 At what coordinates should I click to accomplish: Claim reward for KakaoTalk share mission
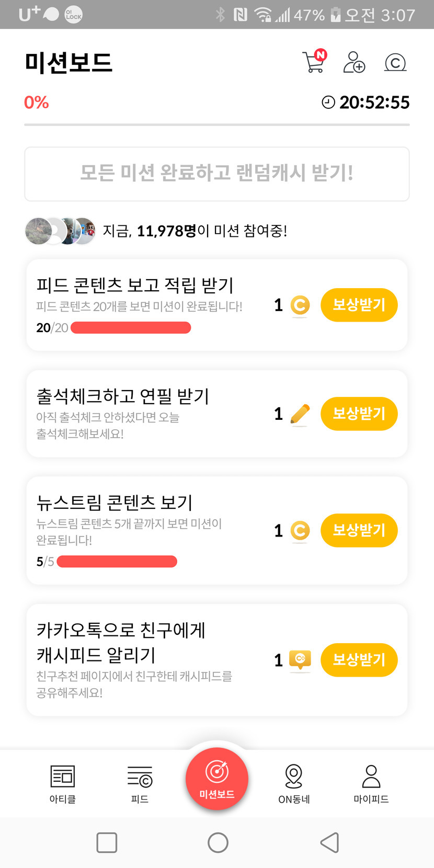tap(359, 660)
